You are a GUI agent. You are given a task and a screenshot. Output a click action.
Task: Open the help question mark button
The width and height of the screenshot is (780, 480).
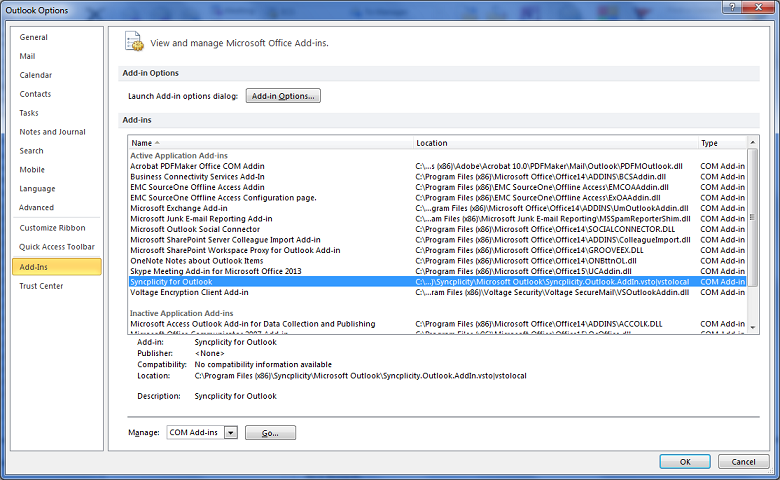click(732, 7)
